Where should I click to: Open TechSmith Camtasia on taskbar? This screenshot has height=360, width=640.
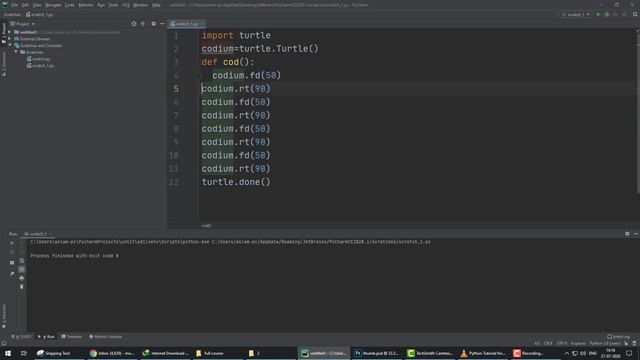point(430,353)
